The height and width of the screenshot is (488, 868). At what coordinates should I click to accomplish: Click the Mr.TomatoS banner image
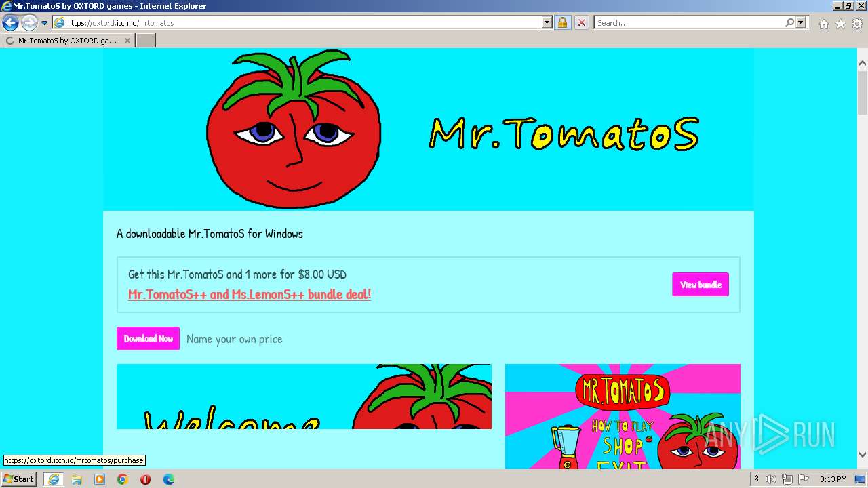point(429,129)
